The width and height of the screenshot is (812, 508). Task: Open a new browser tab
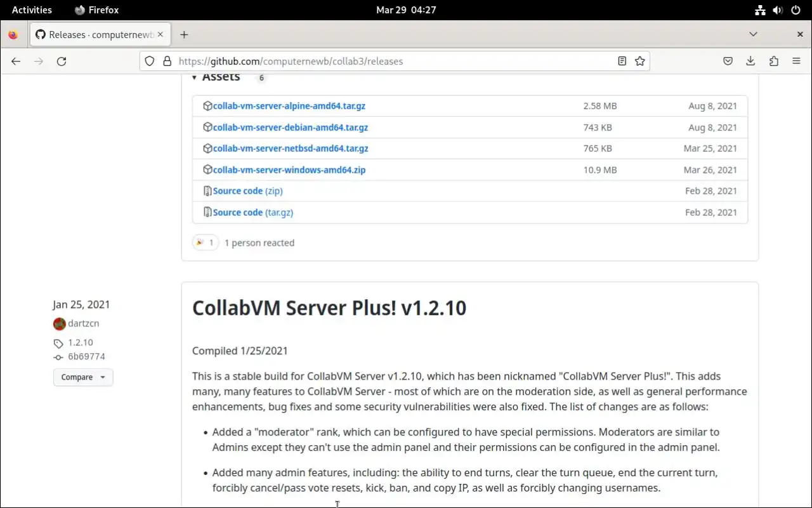pos(184,34)
